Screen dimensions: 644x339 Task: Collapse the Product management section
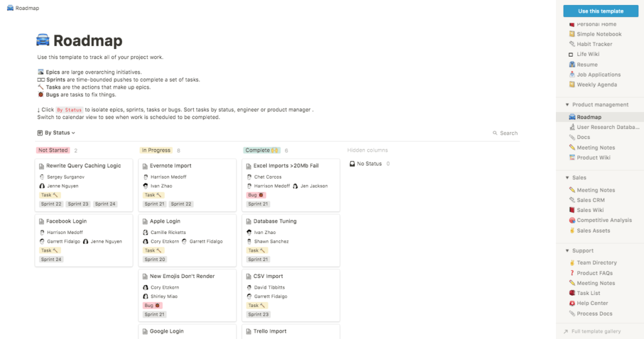click(x=567, y=105)
